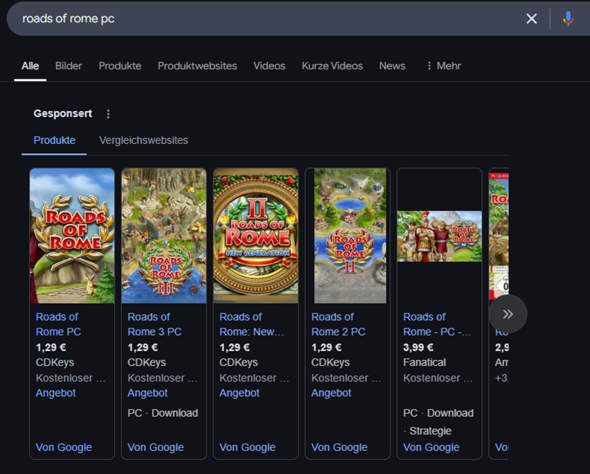Open the Roads of Rome: New... link
The width and height of the screenshot is (590, 474).
coord(251,324)
